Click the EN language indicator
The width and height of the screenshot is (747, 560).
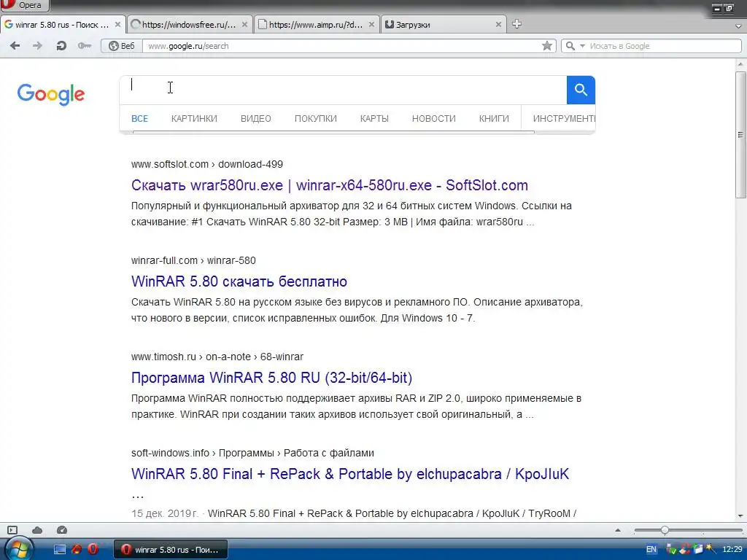click(x=651, y=550)
